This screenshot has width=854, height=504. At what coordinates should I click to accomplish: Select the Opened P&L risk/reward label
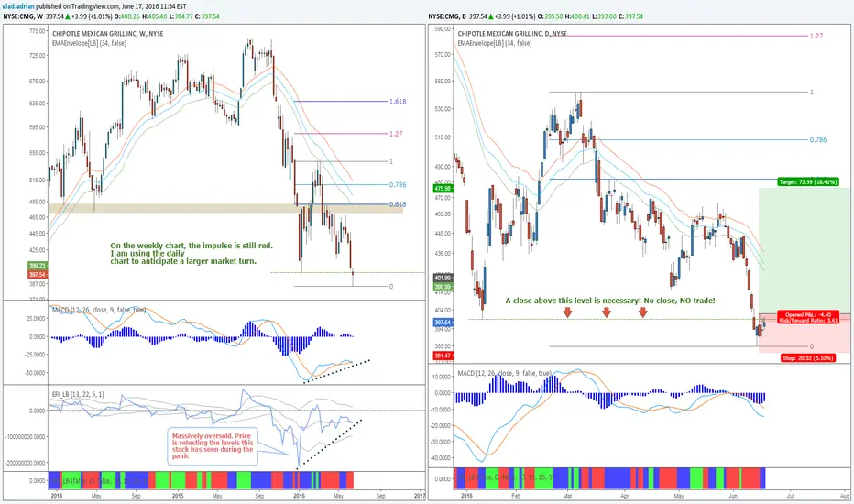pos(808,318)
